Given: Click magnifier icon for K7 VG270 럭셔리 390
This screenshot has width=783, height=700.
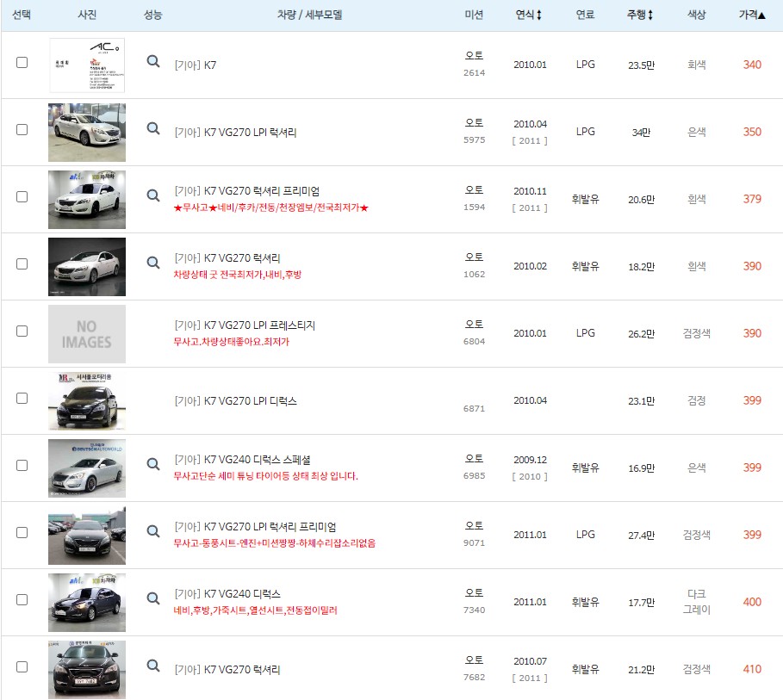Looking at the screenshot, I should [x=153, y=263].
